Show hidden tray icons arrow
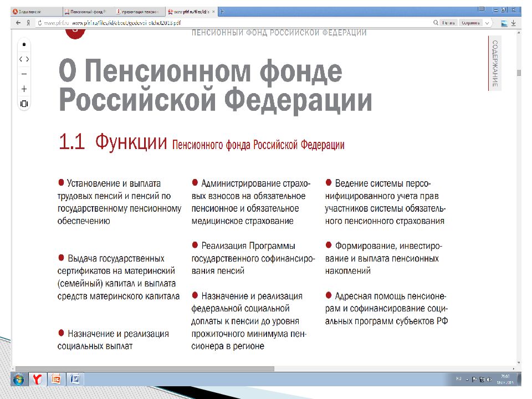The height and width of the screenshot is (399, 532). click(x=467, y=380)
